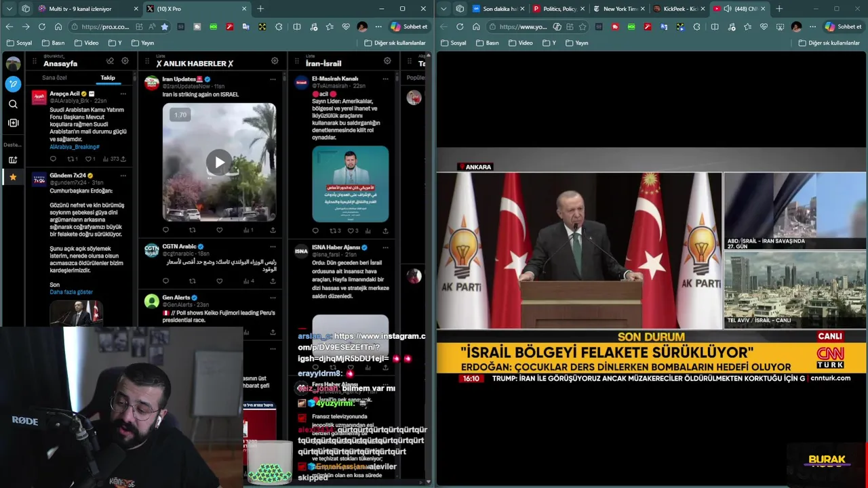Open Diğer sık kullanılanlar folder in right browser
The width and height of the screenshot is (868, 488).
pos(829,43)
